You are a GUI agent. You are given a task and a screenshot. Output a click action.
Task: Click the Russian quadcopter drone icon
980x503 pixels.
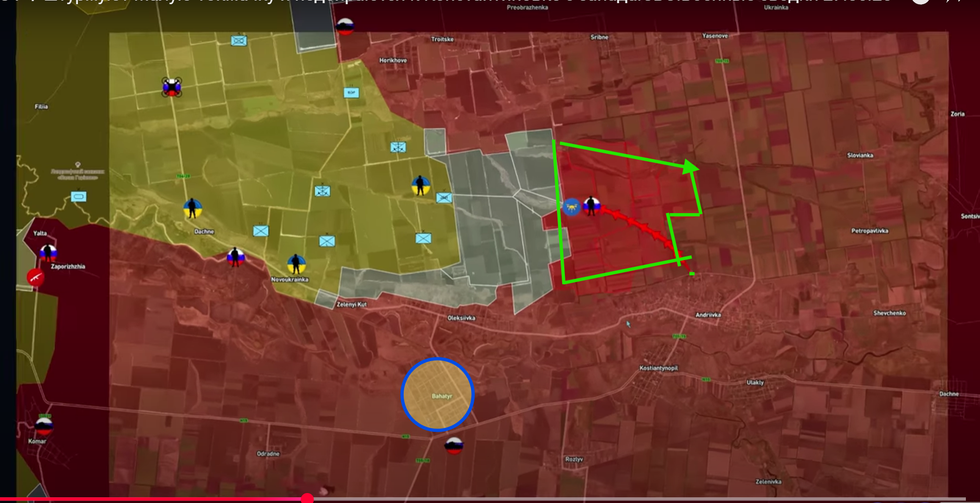pos(172,87)
